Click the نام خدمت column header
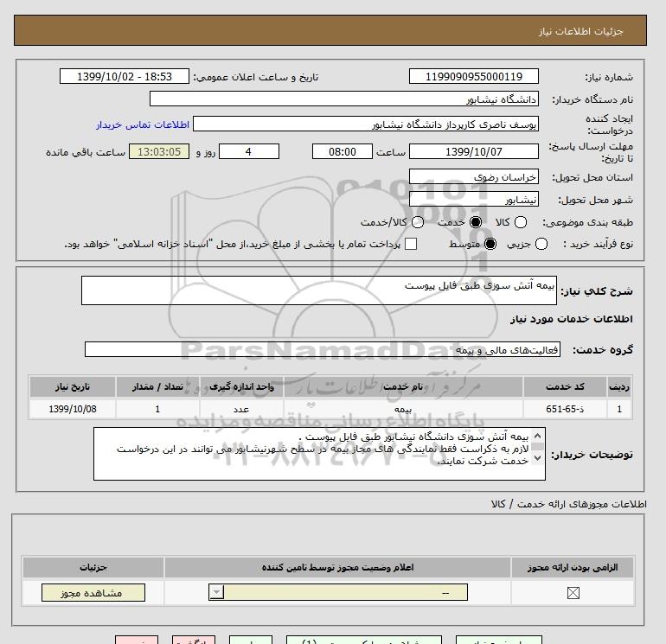The height and width of the screenshot is (644, 666). click(x=403, y=386)
